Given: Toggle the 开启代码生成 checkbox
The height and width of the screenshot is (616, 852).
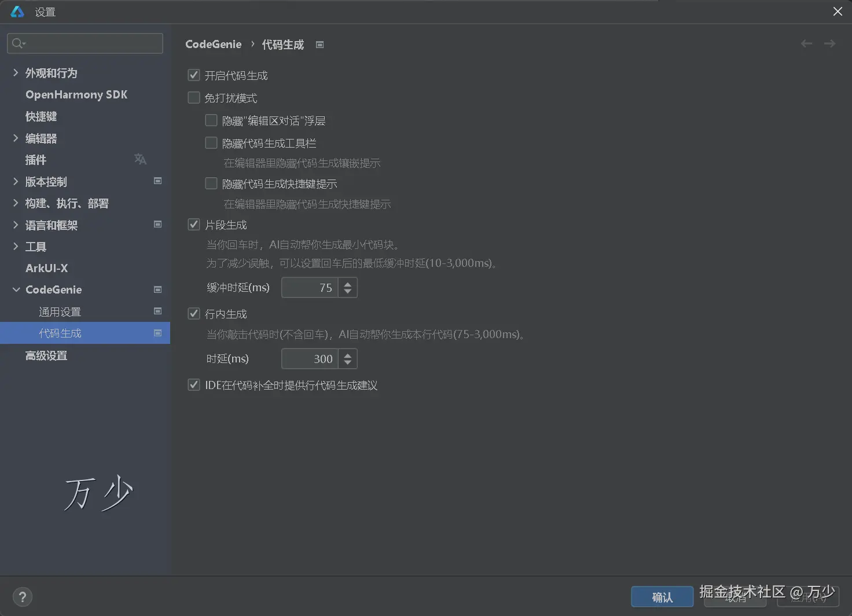Looking at the screenshot, I should point(194,75).
